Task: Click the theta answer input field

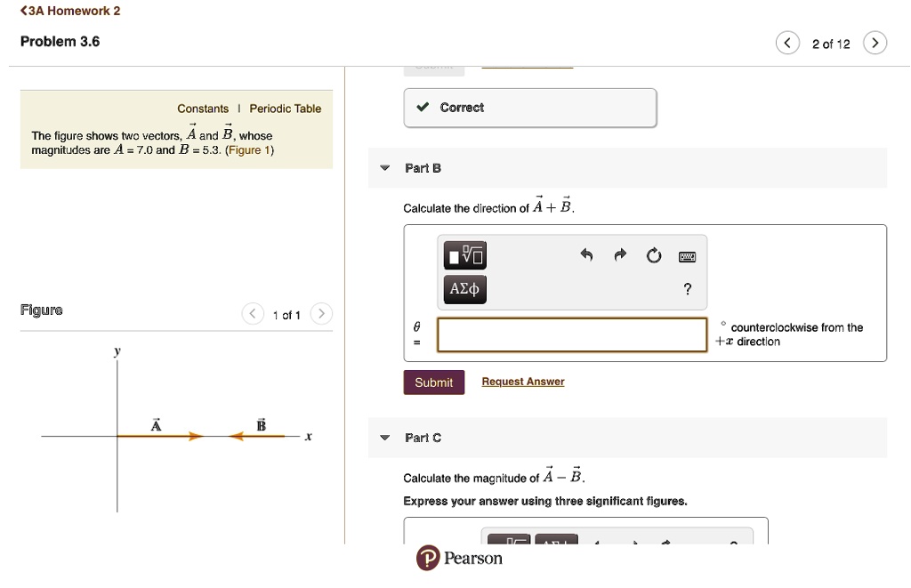Action: 572,334
